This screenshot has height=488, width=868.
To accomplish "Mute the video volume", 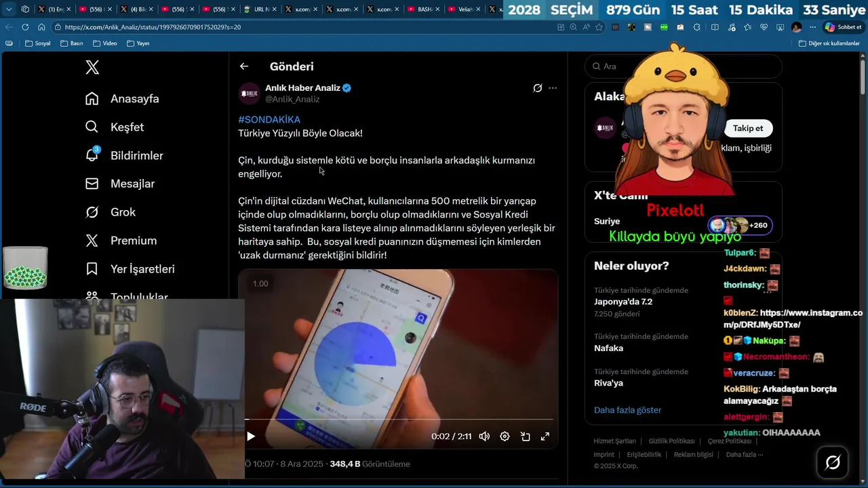I will 484,436.
